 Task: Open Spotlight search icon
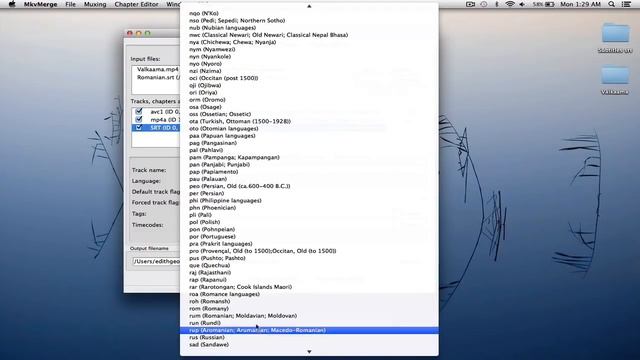point(611,4)
